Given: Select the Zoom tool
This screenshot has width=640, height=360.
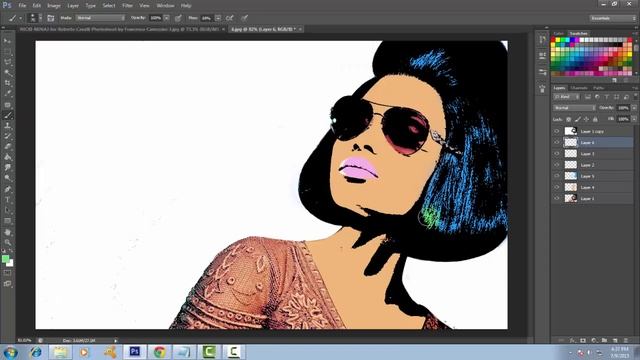Looking at the screenshot, I should pyautogui.click(x=7, y=243).
